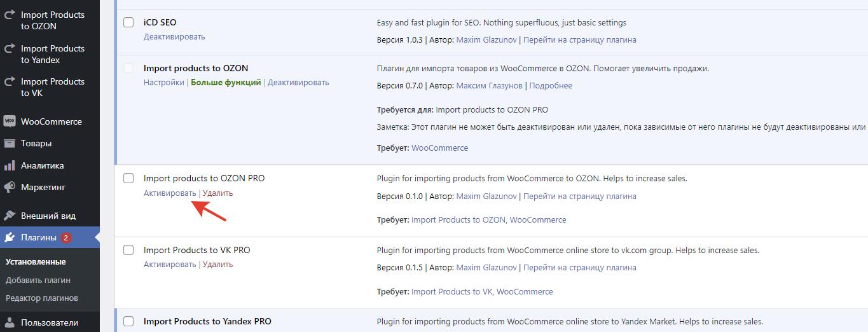Click the Аналитика bar-chart icon
Viewport: 868px width, 332px height.
point(10,165)
